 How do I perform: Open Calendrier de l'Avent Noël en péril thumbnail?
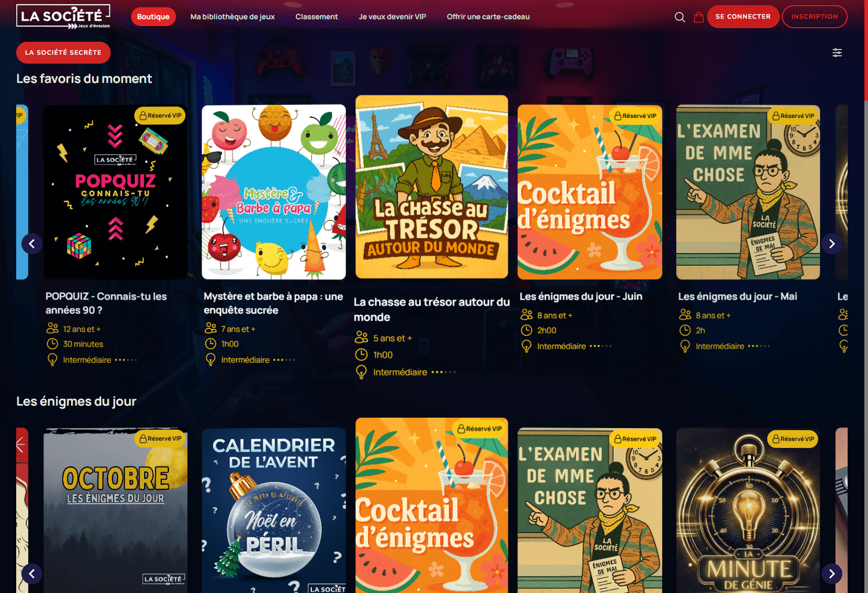(274, 510)
